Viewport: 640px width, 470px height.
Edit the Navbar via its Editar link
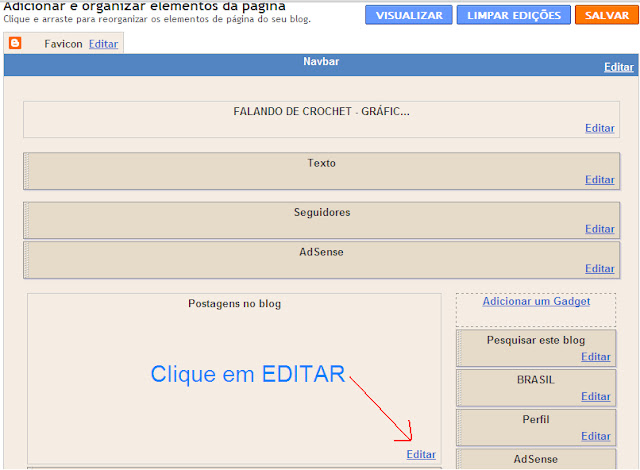coord(619,67)
